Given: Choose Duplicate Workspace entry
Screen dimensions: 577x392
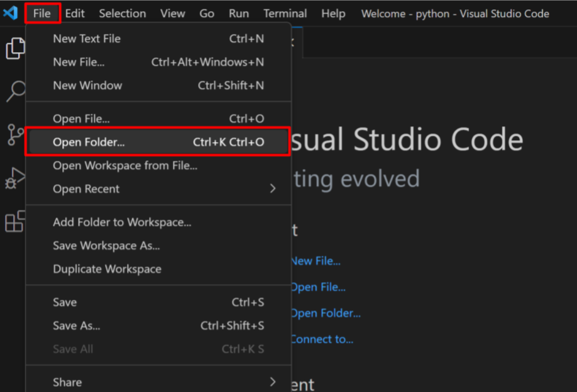Looking at the screenshot, I should coord(158,269).
